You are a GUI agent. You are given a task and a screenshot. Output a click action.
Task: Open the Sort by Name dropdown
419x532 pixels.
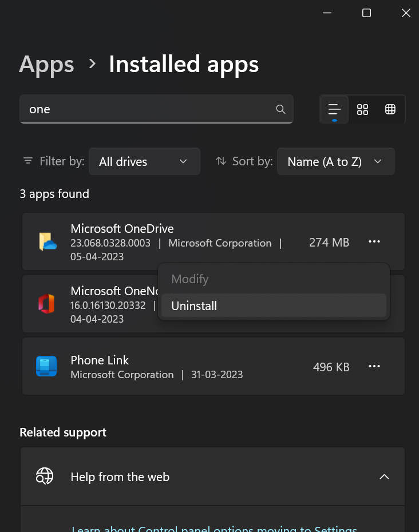[335, 161]
